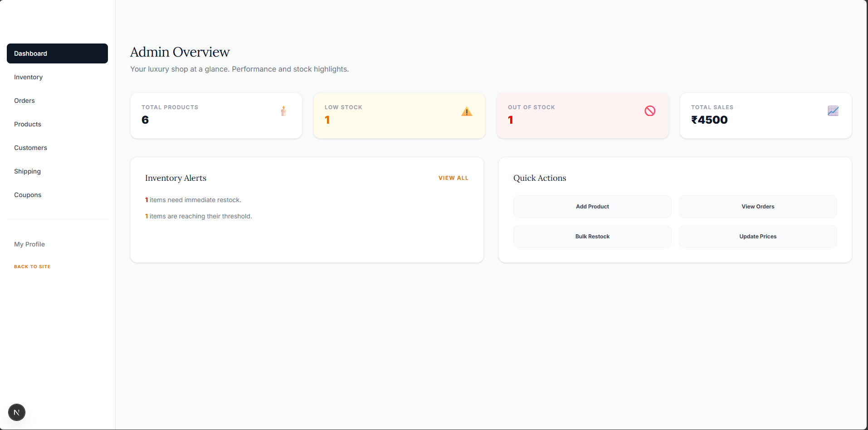Click the Total Sales value ₹4500

709,120
